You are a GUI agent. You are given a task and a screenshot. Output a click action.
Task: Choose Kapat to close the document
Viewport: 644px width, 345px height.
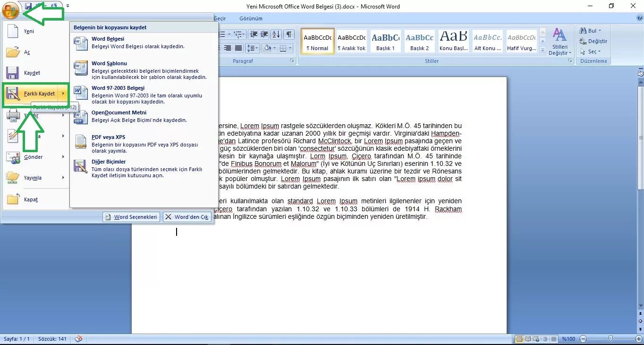click(35, 199)
